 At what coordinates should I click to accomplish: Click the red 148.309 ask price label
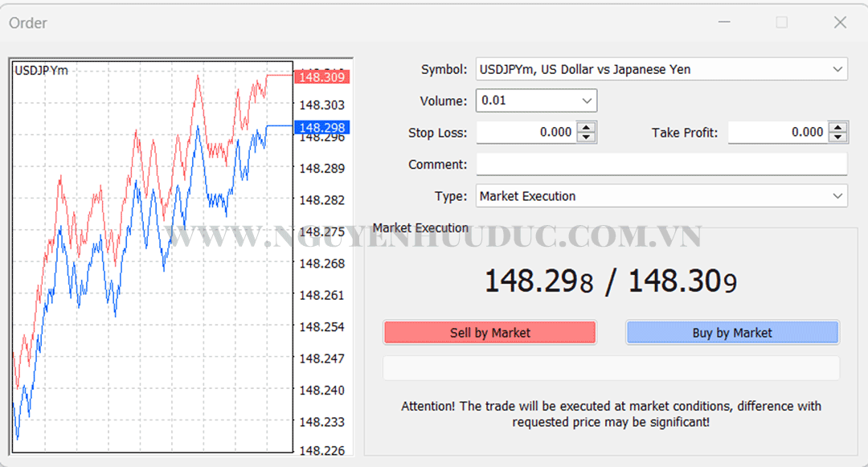click(x=321, y=77)
